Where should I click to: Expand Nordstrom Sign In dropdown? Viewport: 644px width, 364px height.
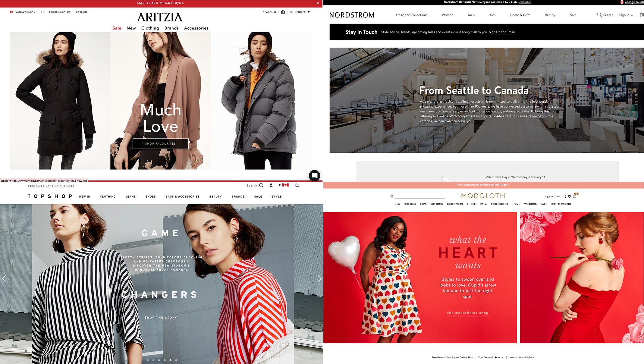pyautogui.click(x=626, y=15)
